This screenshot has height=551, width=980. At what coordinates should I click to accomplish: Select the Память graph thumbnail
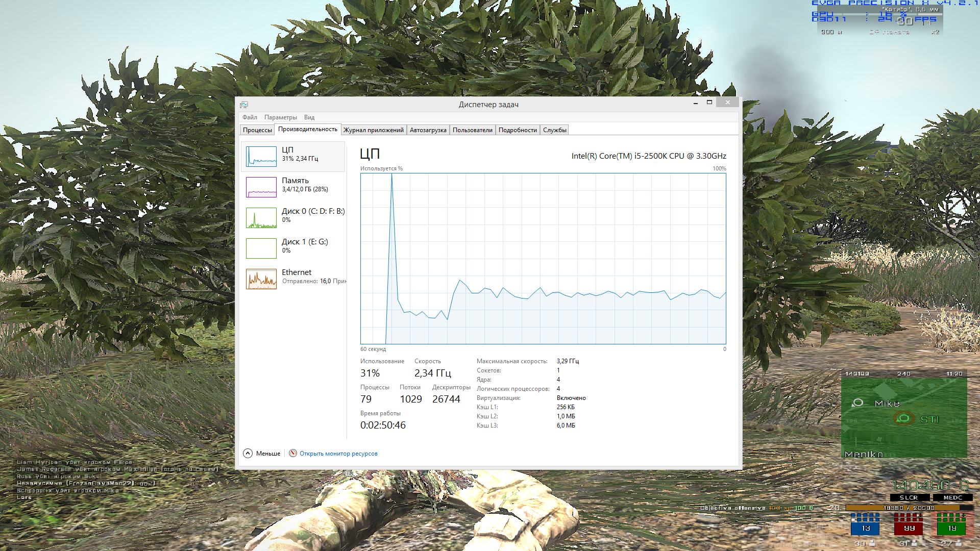[x=261, y=187]
